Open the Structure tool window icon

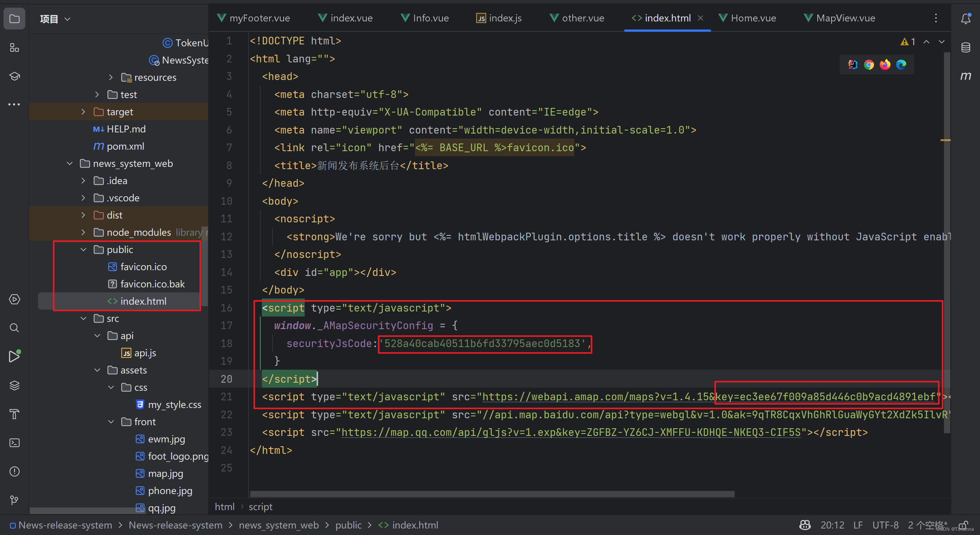click(14, 48)
